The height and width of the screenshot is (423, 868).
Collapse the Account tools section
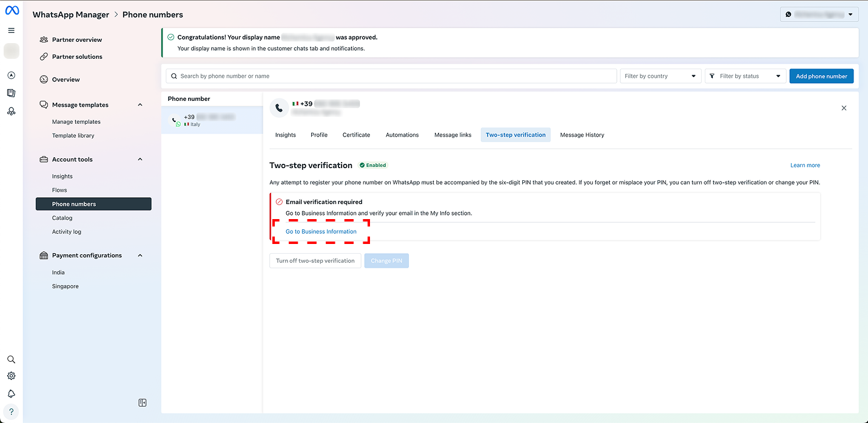(140, 160)
